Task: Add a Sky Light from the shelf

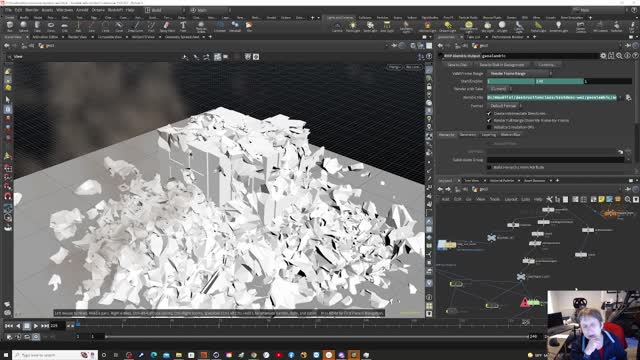Action: click(x=487, y=27)
